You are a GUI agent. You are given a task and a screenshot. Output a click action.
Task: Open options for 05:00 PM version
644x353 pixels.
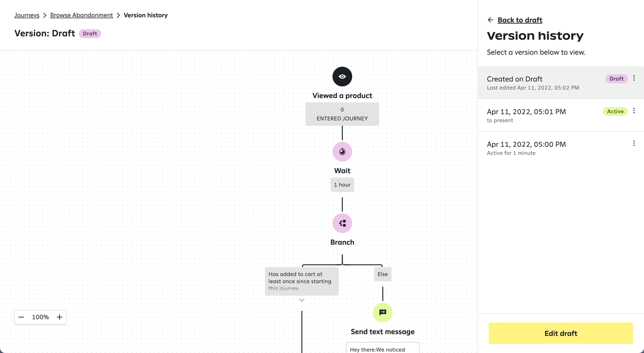pos(634,144)
